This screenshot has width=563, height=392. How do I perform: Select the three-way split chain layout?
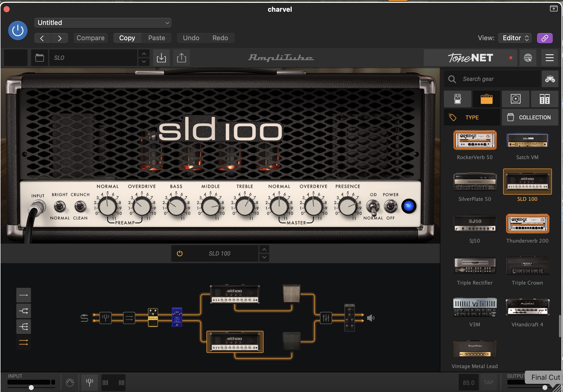pos(24,327)
